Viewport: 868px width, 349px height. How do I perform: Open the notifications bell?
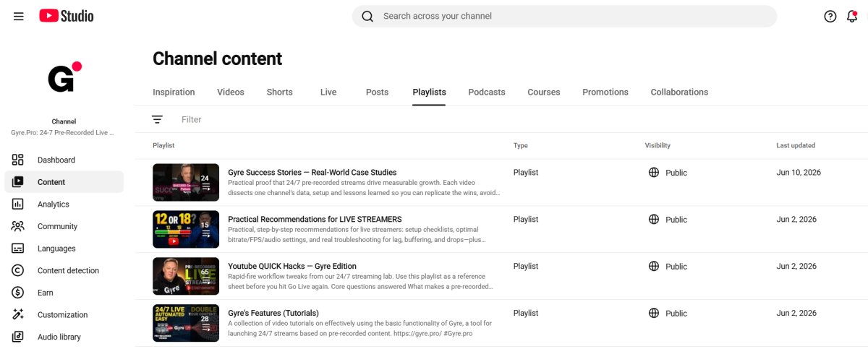852,17
